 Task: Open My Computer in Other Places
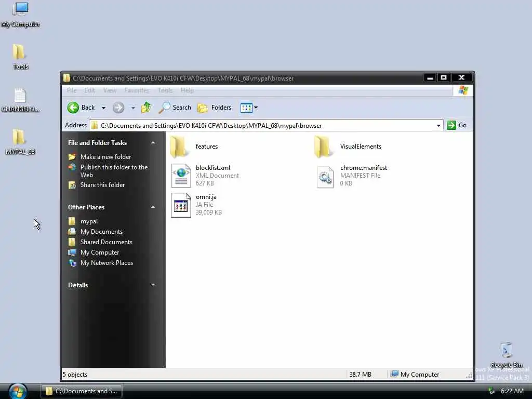(100, 252)
